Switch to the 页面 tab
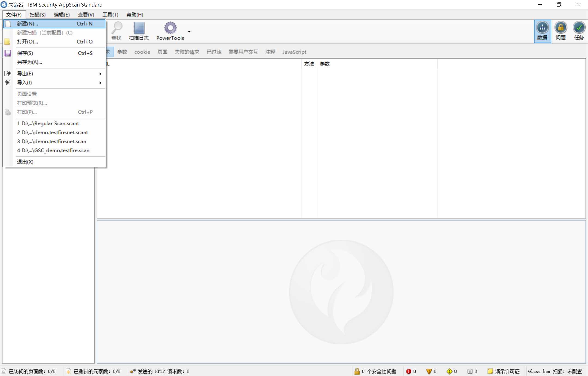Screen dimensions: 588x376 (x=163, y=52)
